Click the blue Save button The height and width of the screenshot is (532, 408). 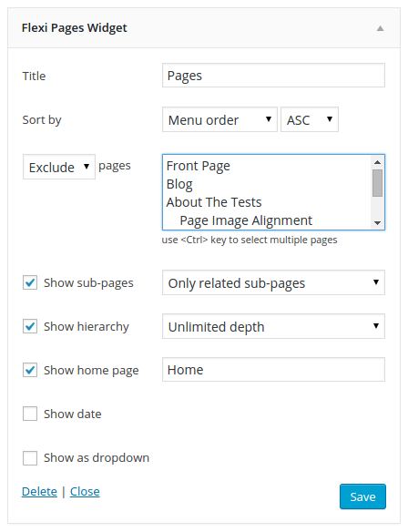[362, 496]
